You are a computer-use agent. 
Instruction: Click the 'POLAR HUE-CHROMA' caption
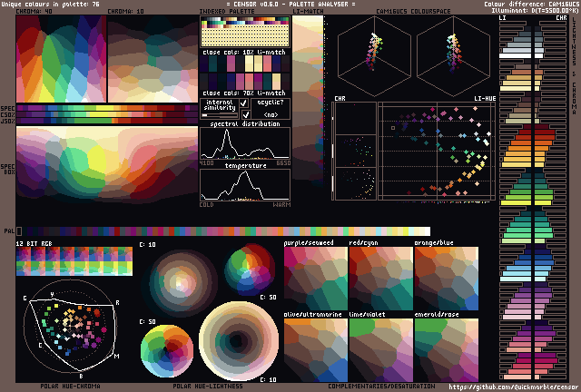[x=70, y=386]
